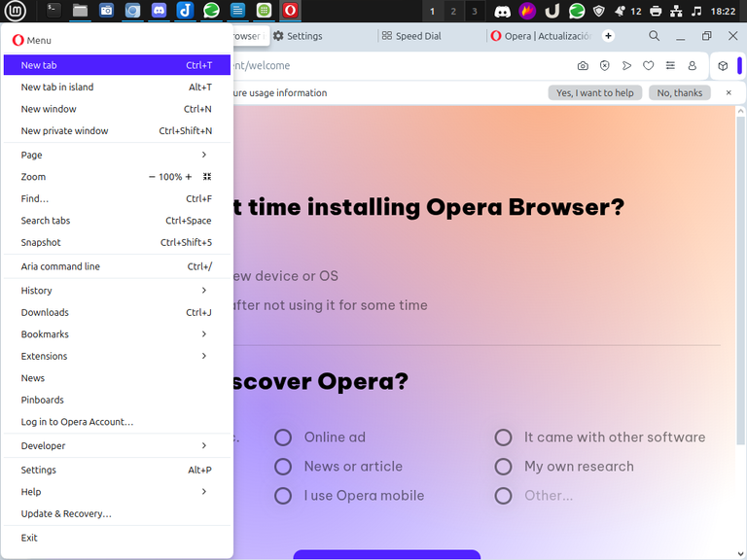Open the Discord window button in taskbar launcher

click(x=159, y=11)
